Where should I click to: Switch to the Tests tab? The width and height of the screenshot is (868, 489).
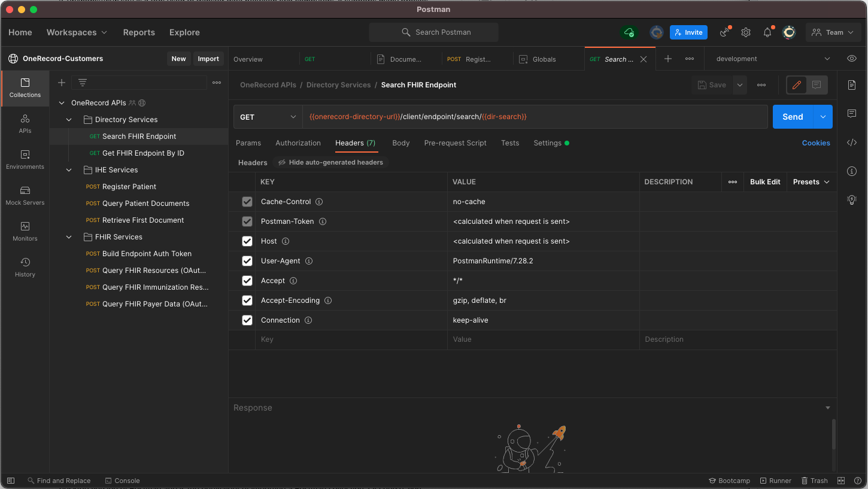[510, 143]
